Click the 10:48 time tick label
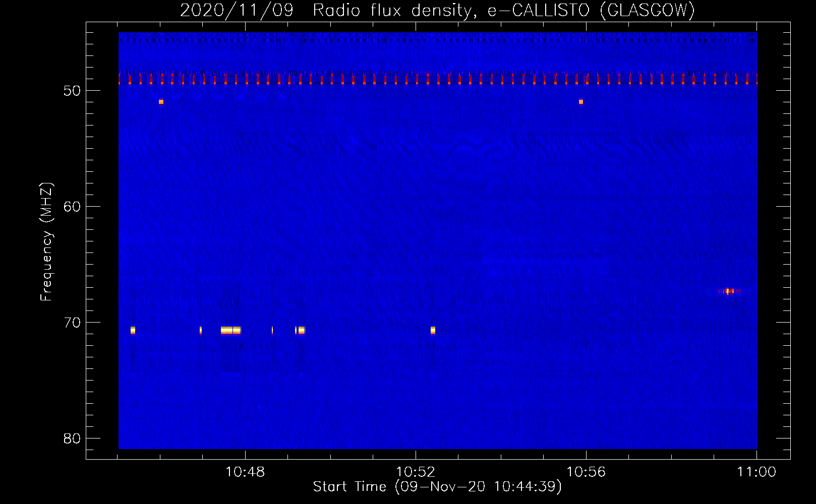Screen dimensions: 816x504 click(245, 472)
